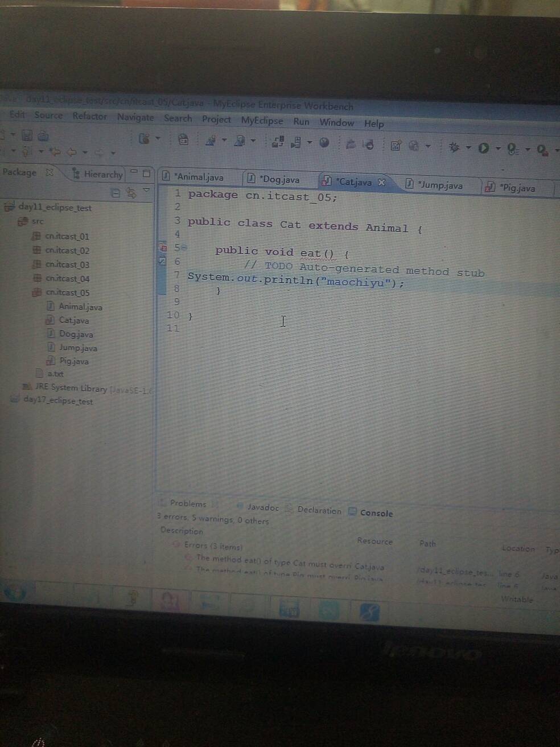Open the Problems tab
This screenshot has height=747, width=560.
(x=188, y=503)
